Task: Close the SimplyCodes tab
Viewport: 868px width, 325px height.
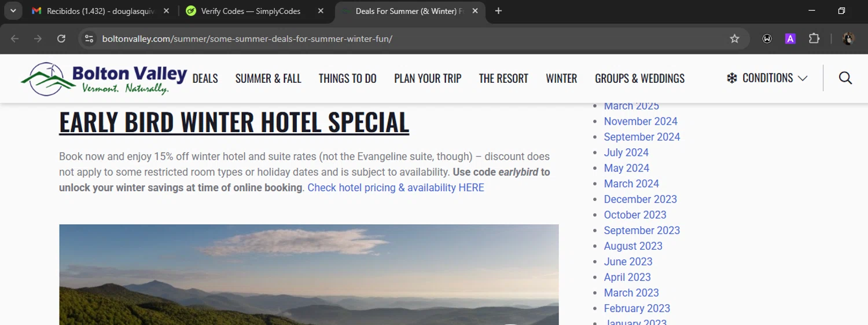Action: coord(321,11)
